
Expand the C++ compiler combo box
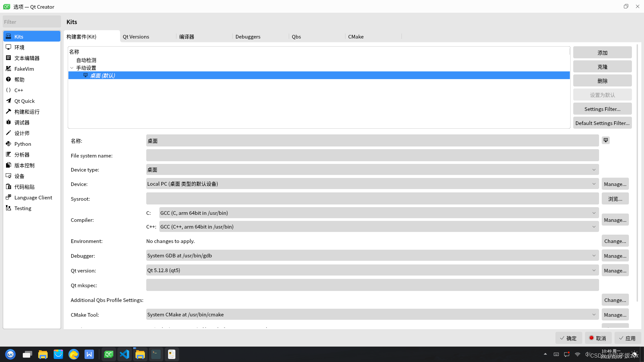pyautogui.click(x=379, y=227)
